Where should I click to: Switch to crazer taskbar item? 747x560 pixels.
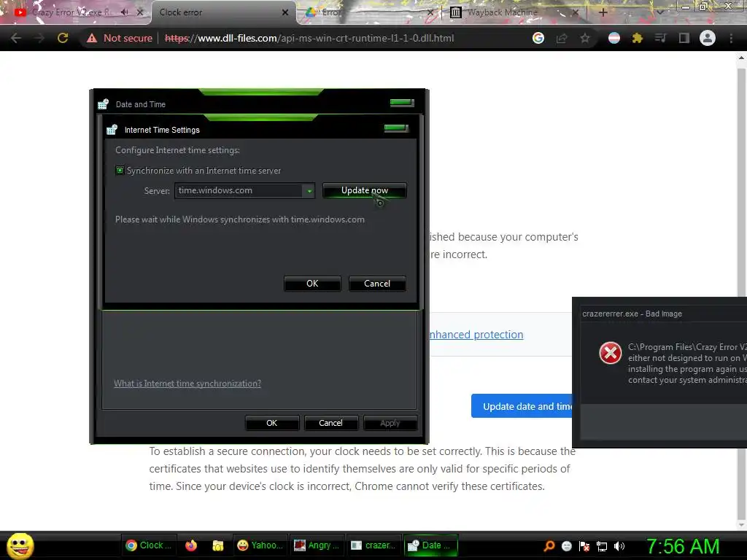(x=374, y=545)
